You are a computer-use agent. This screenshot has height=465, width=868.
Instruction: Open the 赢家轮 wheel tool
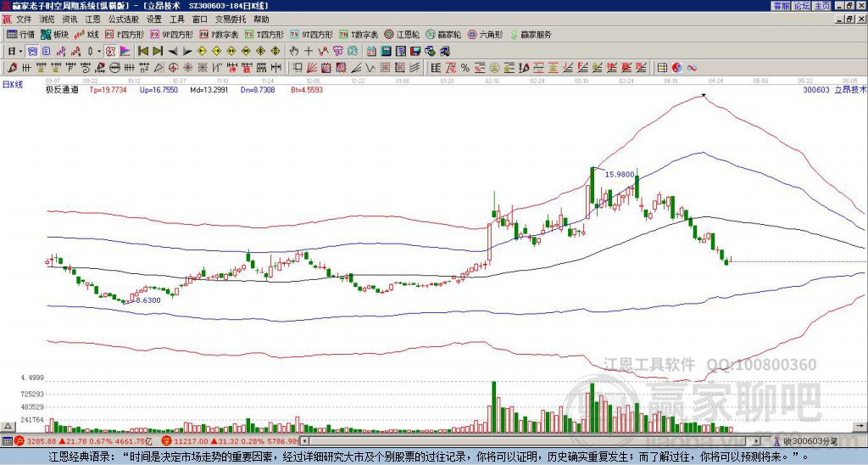[x=443, y=34]
